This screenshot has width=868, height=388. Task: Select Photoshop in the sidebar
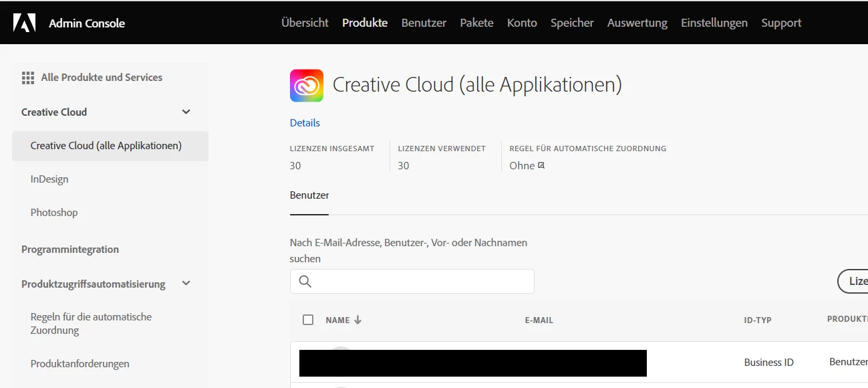coord(54,213)
